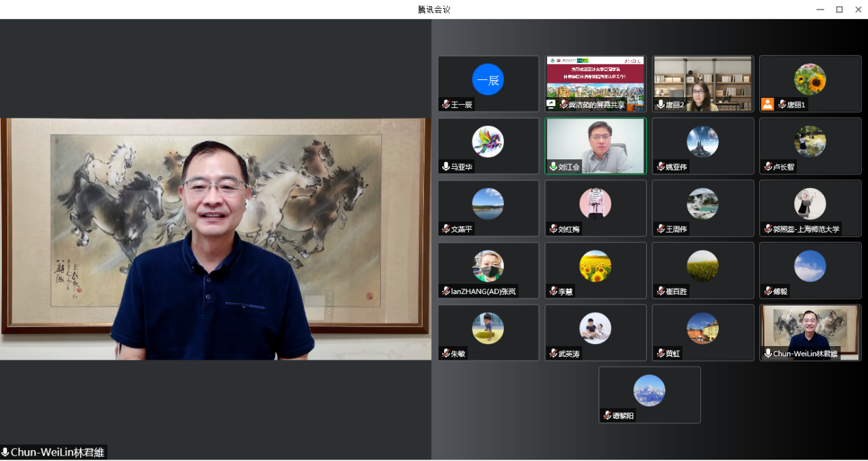Click the masked-face avatar of IanZHANG(AD)张岚
Viewport: 868px width, 461px height.
pos(487,266)
